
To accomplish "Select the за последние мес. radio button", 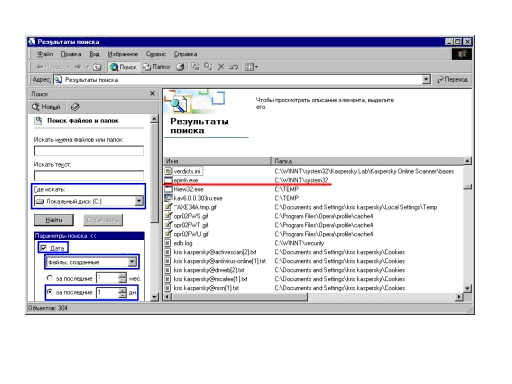I will point(50,278).
